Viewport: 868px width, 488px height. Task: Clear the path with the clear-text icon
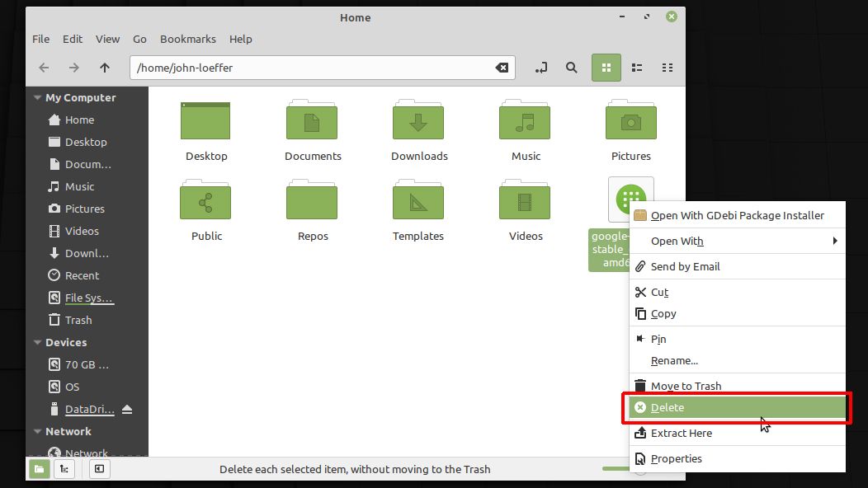click(x=502, y=68)
